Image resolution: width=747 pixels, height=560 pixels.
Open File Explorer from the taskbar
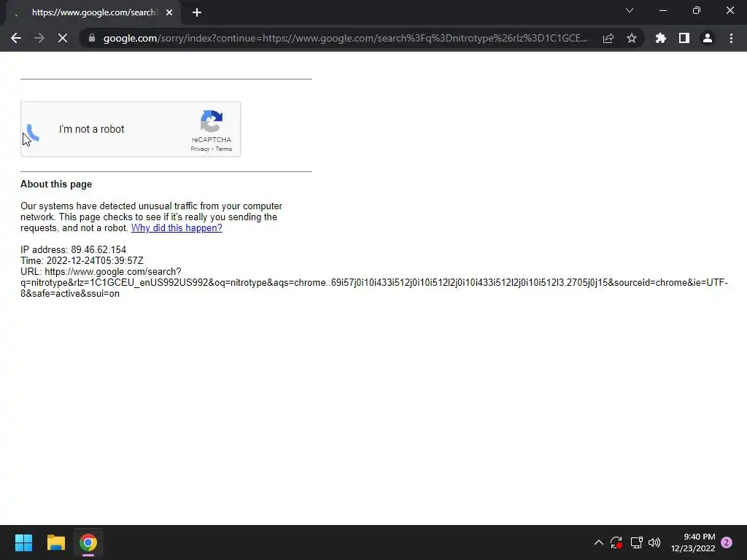click(55, 542)
